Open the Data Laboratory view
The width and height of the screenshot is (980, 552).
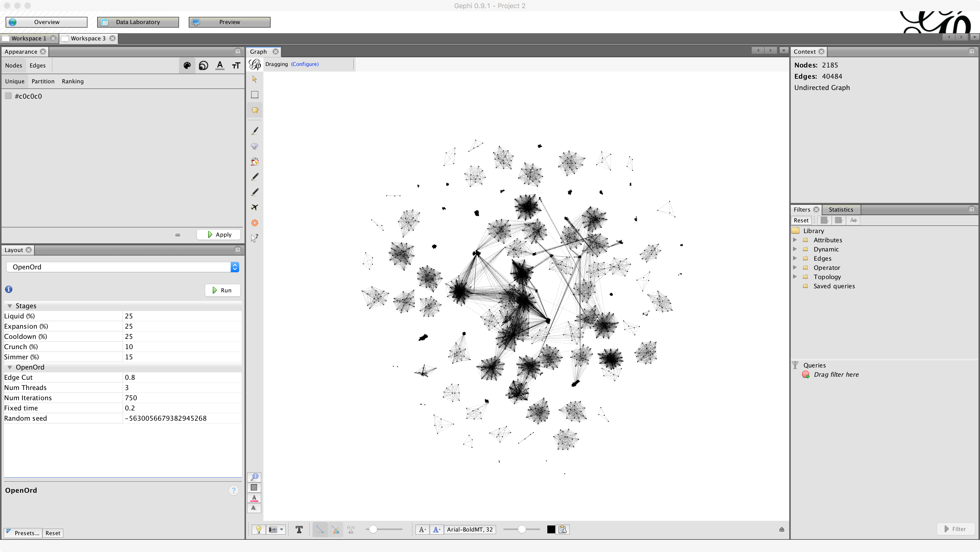point(138,22)
